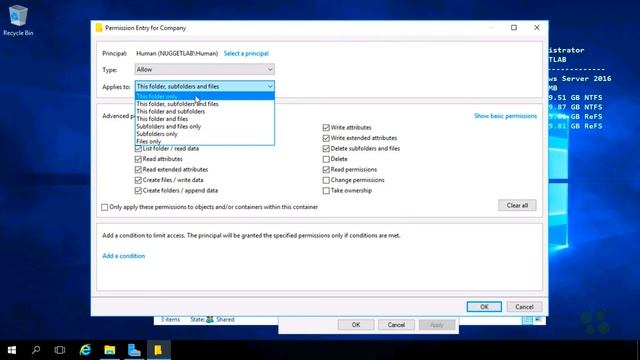Switch Explorer to large icons view
Viewport: 640px width, 360px height.
coord(538,320)
